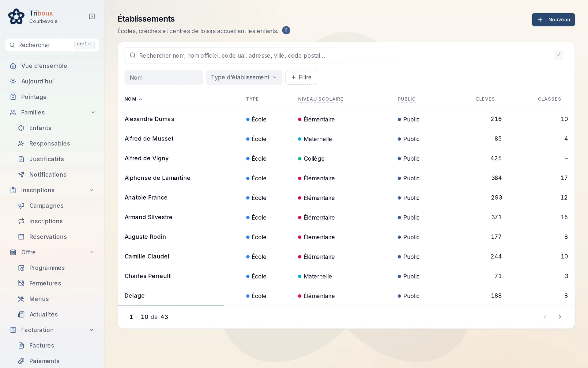Go to previous page of results
This screenshot has width=588, height=368.
coord(545,317)
